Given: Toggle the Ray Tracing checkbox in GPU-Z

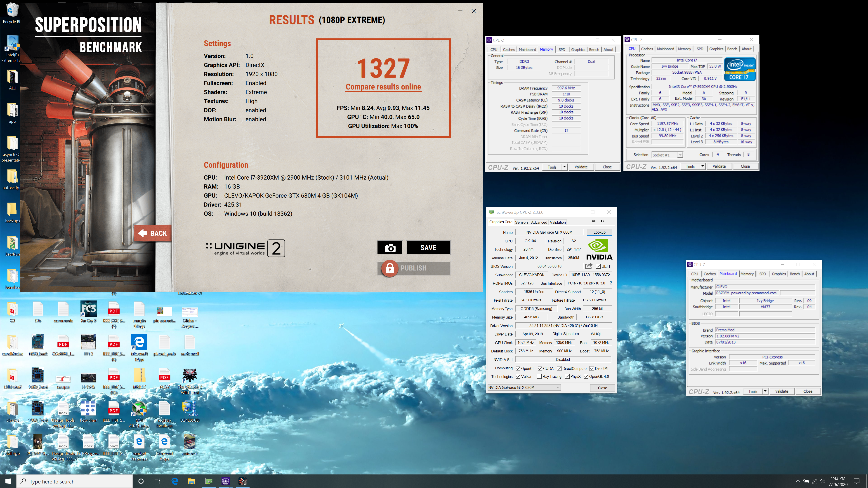Looking at the screenshot, I should pos(540,377).
